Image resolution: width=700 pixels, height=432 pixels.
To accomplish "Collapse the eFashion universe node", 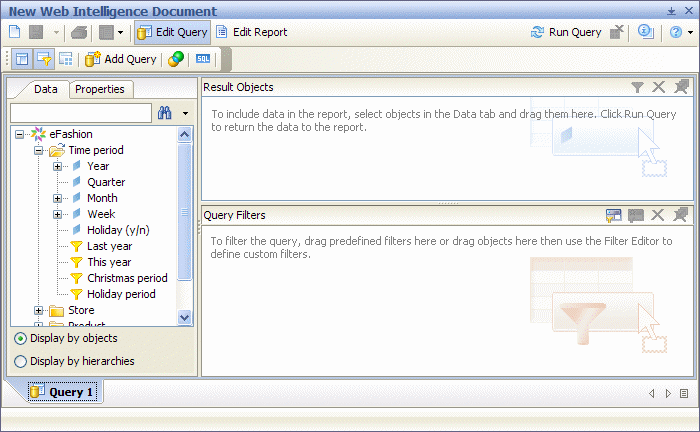I will 19,134.
